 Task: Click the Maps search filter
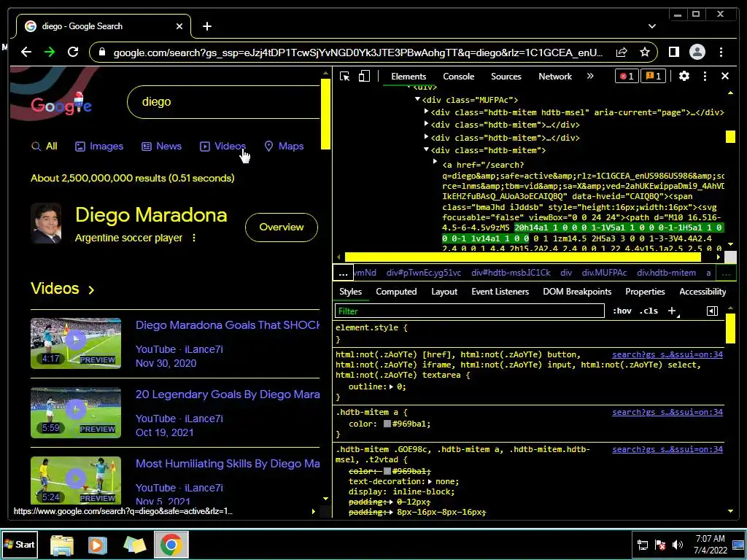(x=284, y=146)
